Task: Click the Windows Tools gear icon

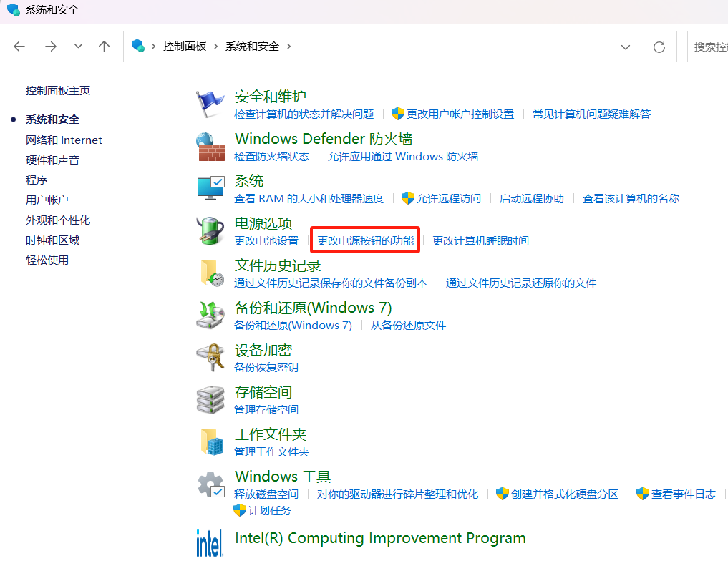Action: 210,485
